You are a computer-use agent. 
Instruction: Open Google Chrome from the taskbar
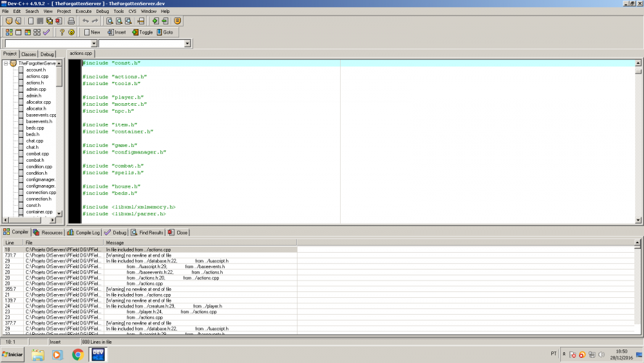pos(78,355)
